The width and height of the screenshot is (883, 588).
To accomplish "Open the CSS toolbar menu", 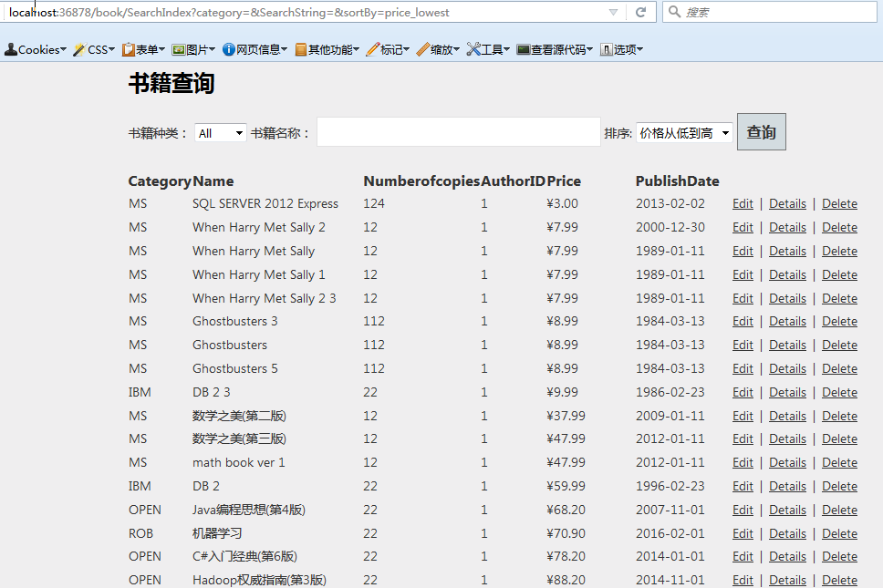I will coord(94,49).
